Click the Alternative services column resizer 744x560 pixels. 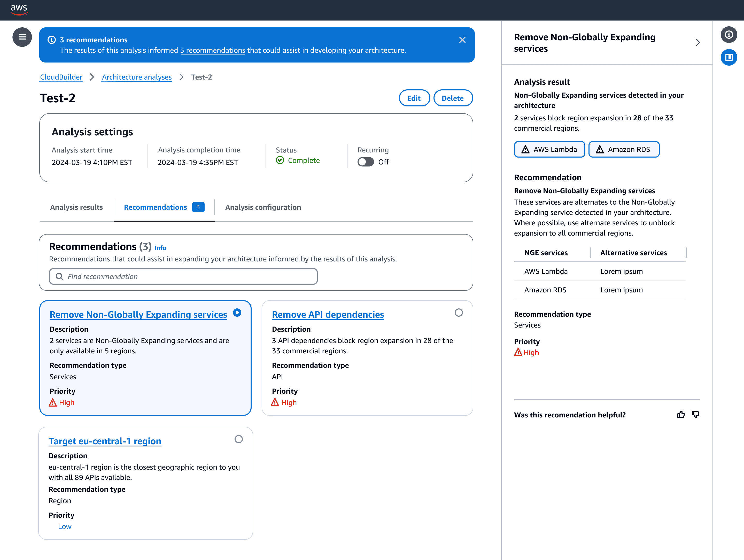point(685,253)
